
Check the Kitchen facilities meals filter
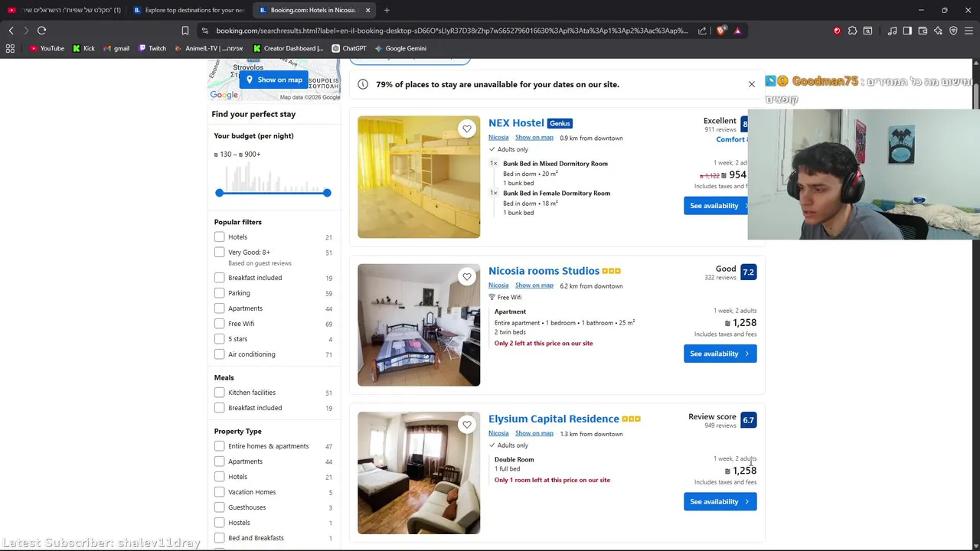tap(220, 393)
